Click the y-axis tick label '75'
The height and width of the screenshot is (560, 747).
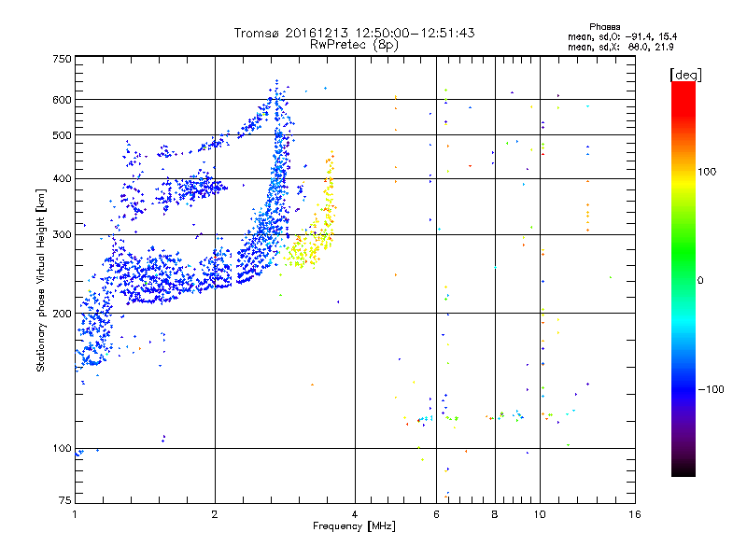(x=65, y=500)
